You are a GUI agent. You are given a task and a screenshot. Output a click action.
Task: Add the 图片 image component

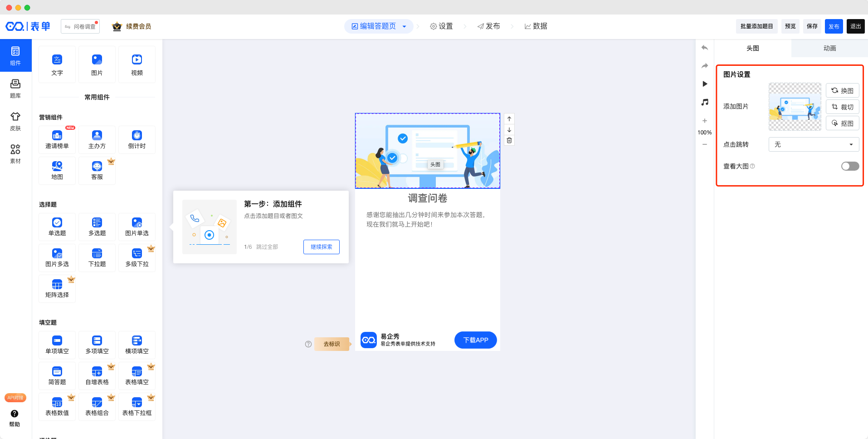pos(97,64)
